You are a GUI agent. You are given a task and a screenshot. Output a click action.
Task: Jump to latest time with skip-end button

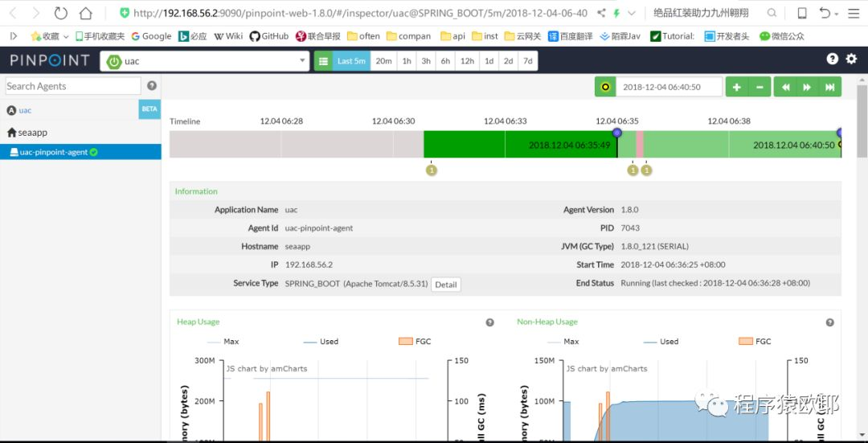click(829, 87)
